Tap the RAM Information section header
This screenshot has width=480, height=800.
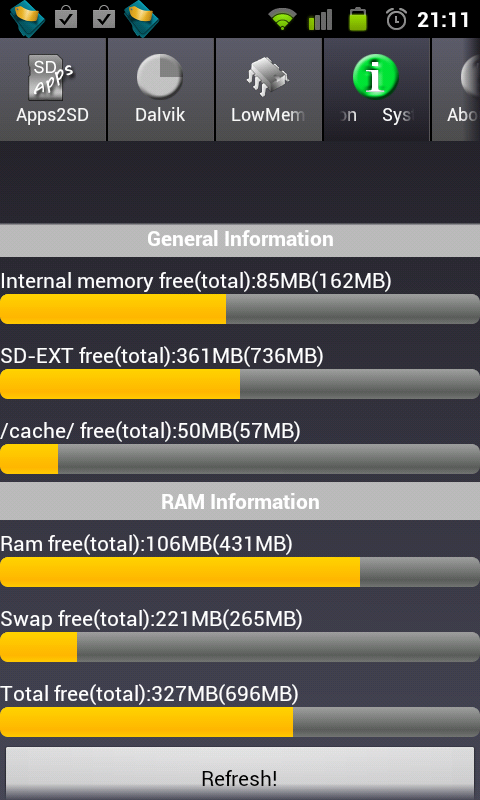click(240, 502)
